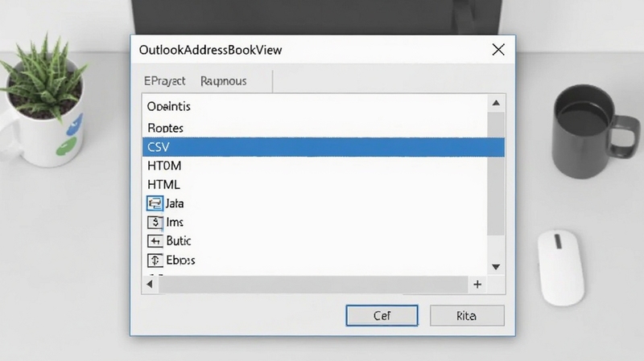Click the vertical scrollbar thumb
Screen dimensions: 644x361
[496, 173]
